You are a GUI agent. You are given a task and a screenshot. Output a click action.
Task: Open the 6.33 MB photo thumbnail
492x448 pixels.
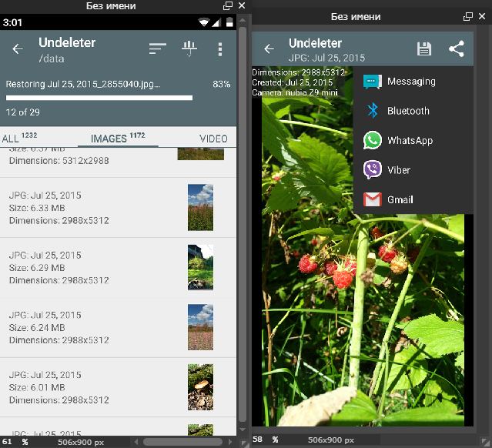pyautogui.click(x=200, y=207)
